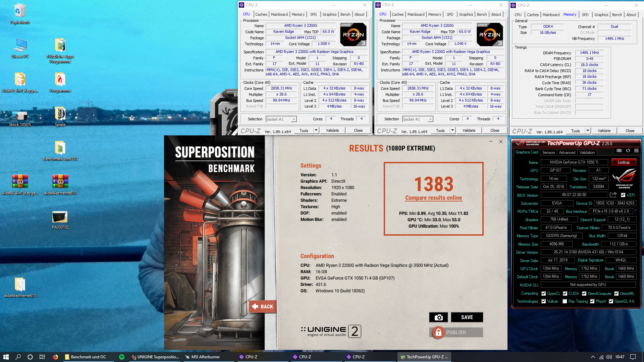Toggle PhysX checkbox
Viewport: 644px width, 362px height.
[592, 301]
